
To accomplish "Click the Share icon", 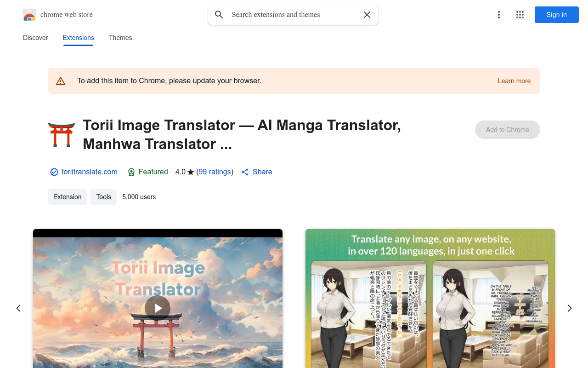I will coord(245,172).
